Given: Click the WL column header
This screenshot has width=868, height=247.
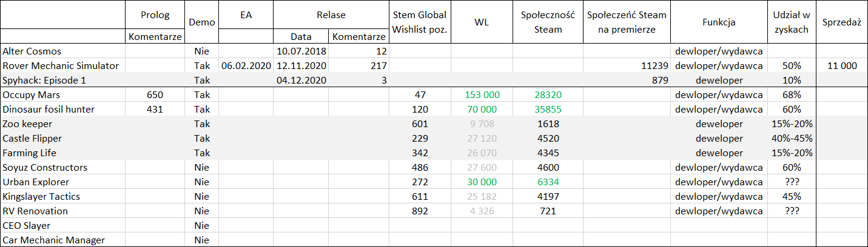Looking at the screenshot, I should 482,22.
